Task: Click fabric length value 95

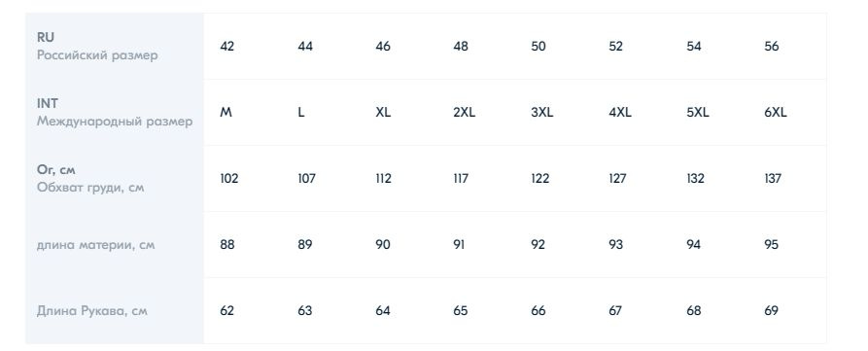Action: tap(771, 245)
